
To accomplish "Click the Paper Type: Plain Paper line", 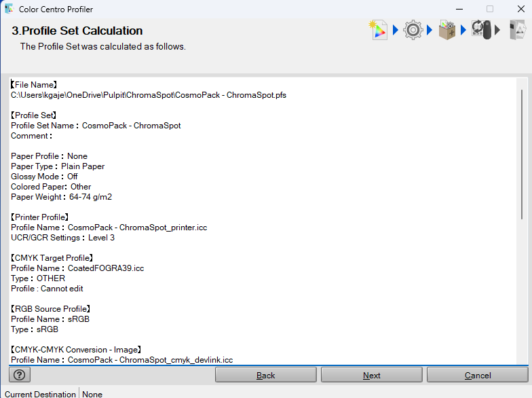I will pyautogui.click(x=58, y=166).
